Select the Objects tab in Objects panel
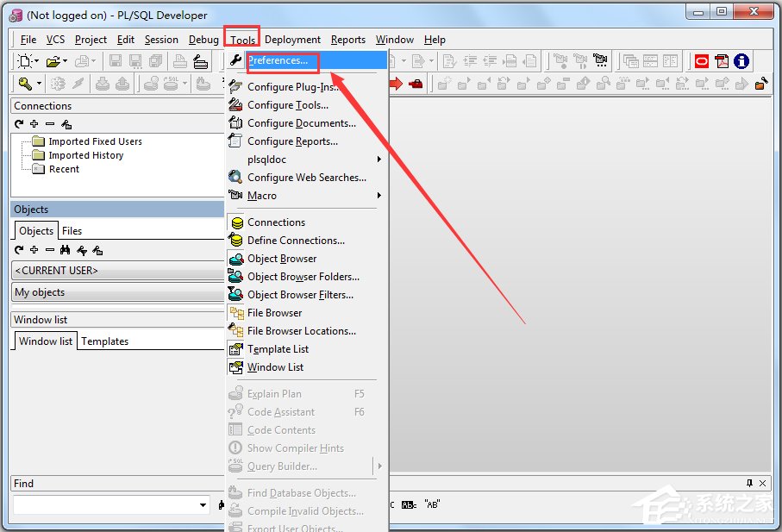 coord(36,231)
